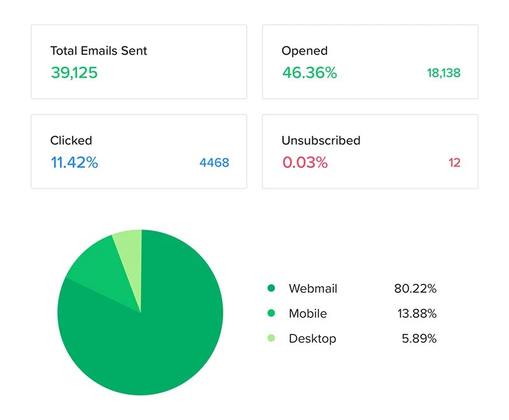Click the Webmail legend label
Viewport: 509px width, 420px height.
[x=312, y=288]
